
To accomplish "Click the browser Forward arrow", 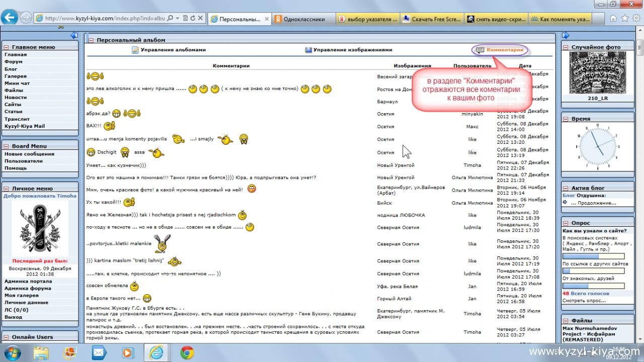I will point(26,18).
